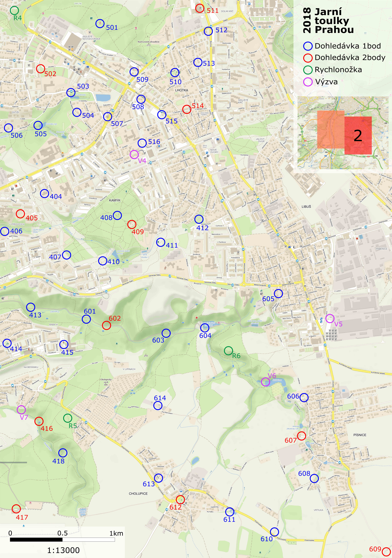Select the purple circle marker V5
The width and height of the screenshot is (392, 558).
(x=330, y=318)
